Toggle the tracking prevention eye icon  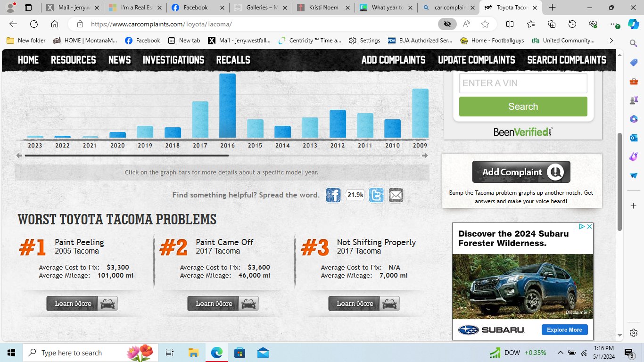[x=447, y=24]
